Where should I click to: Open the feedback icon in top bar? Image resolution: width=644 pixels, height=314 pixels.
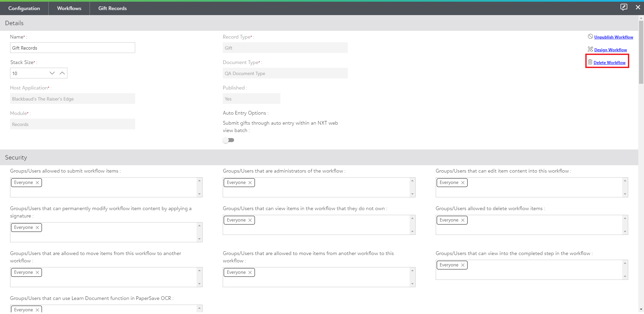click(x=624, y=7)
